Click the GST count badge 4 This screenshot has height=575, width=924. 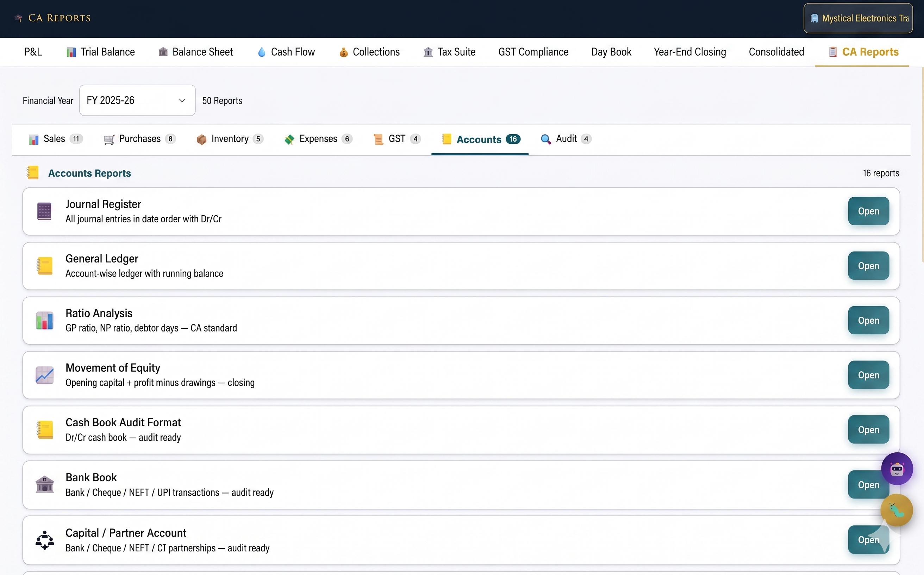tap(415, 139)
